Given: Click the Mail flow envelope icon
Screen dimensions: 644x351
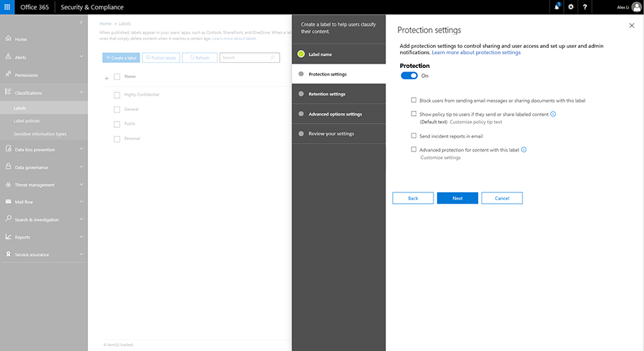Looking at the screenshot, I should tap(8, 202).
